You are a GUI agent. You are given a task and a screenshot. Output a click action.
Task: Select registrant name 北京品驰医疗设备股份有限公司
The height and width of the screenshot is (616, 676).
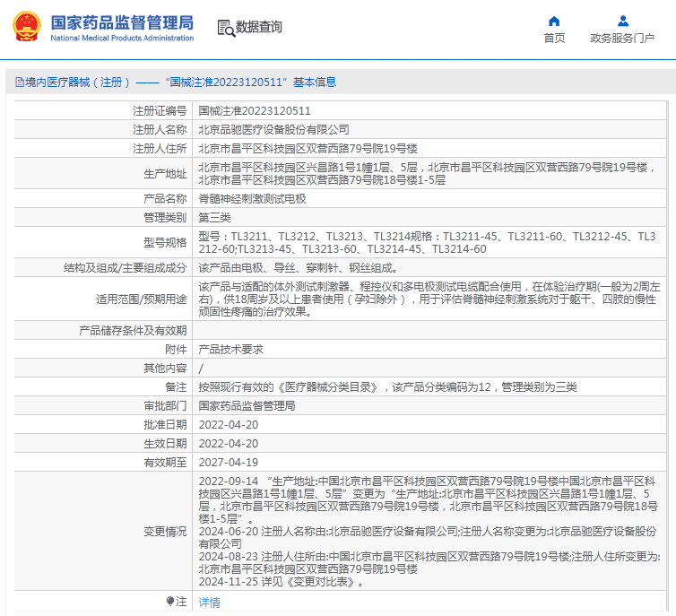coord(273,130)
